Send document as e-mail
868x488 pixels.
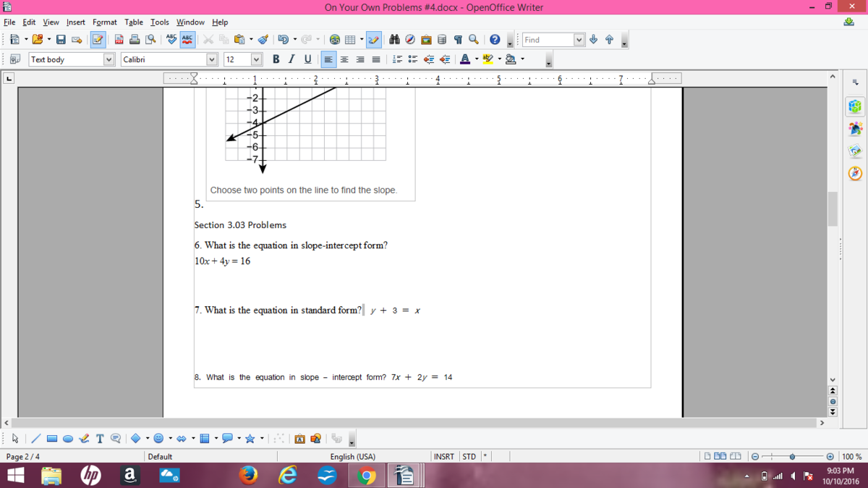[x=77, y=40]
